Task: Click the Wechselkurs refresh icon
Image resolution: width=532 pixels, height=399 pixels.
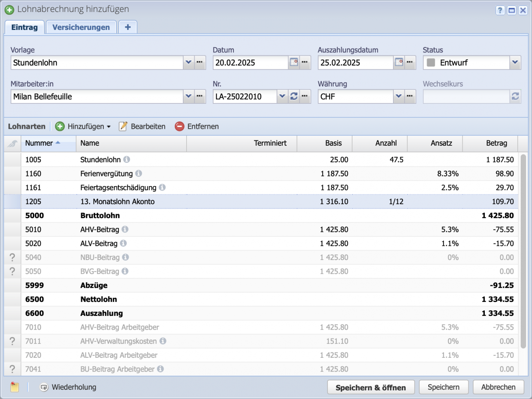Action: [x=515, y=96]
